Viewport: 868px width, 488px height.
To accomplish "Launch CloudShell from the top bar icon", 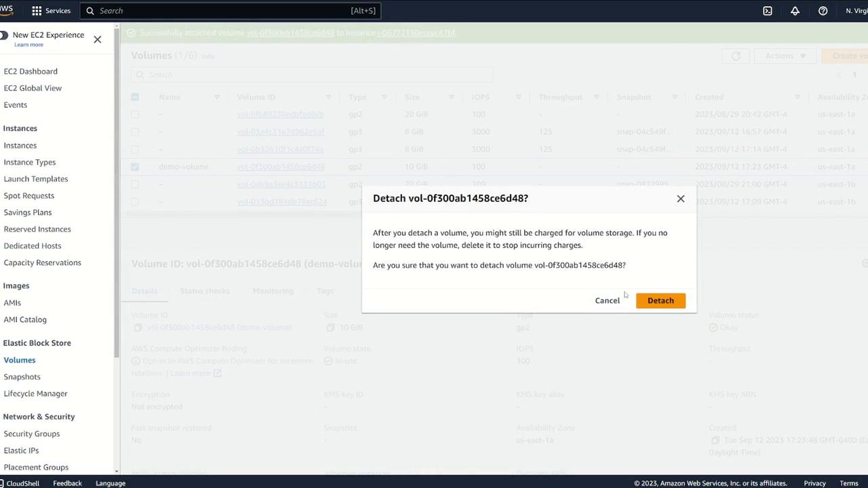I will [768, 11].
